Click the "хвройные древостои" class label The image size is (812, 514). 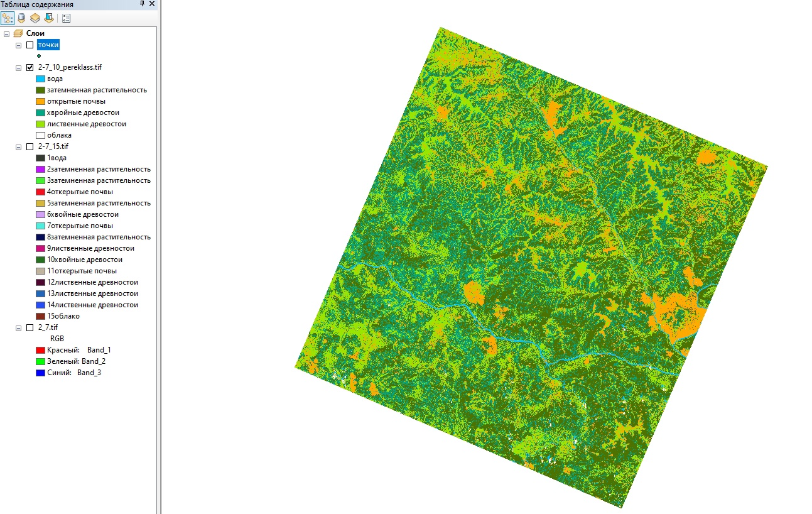(83, 112)
